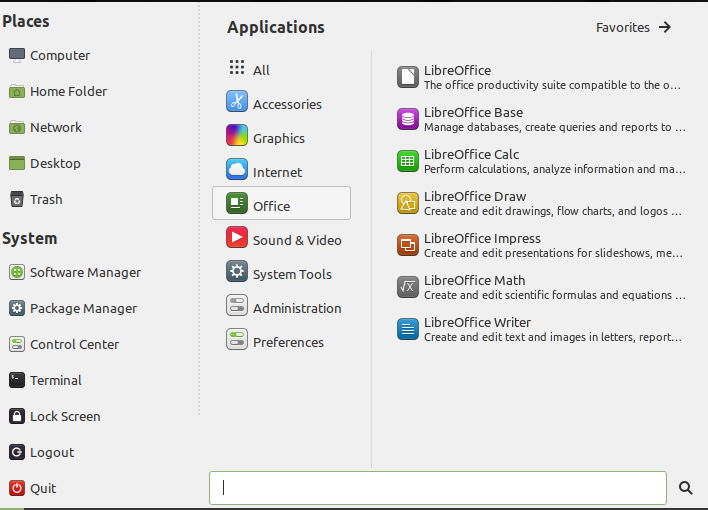Launch LibreOffice Math via its gray icon
Viewport: 708px width, 510px height.
(408, 287)
